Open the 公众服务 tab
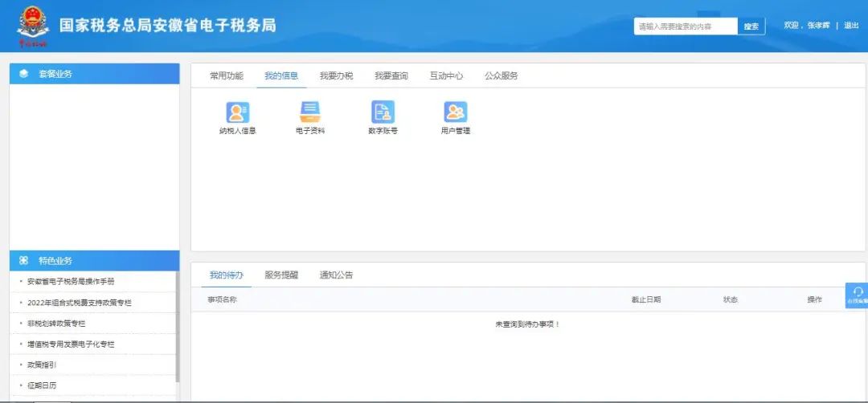The height and width of the screenshot is (403, 868). tap(501, 75)
